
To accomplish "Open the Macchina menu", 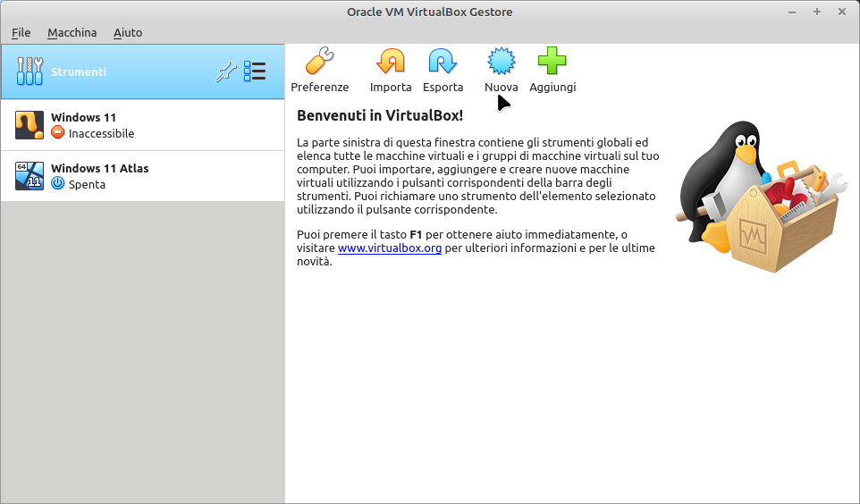I will [x=72, y=32].
